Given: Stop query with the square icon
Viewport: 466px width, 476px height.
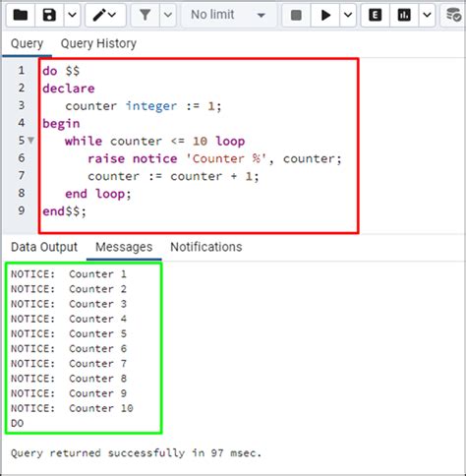Looking at the screenshot, I should [x=296, y=15].
